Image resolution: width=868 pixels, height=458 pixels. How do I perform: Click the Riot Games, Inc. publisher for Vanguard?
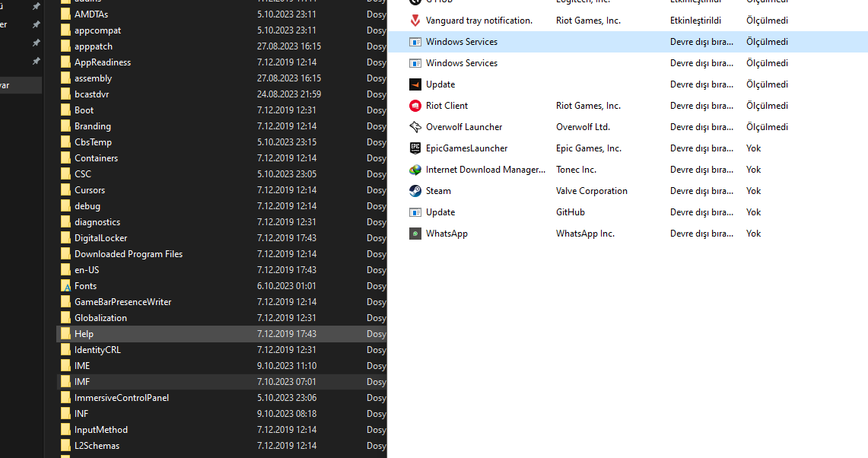[588, 21]
